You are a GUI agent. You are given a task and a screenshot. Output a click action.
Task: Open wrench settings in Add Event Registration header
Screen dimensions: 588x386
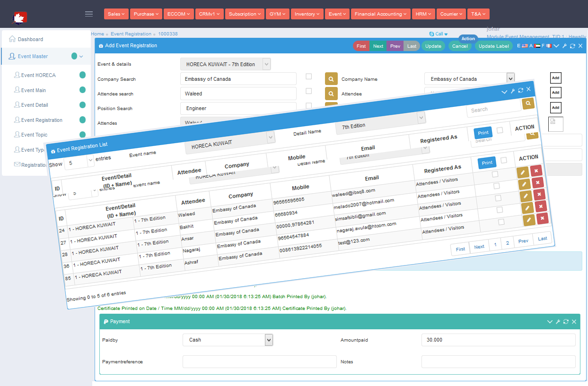pyautogui.click(x=564, y=46)
